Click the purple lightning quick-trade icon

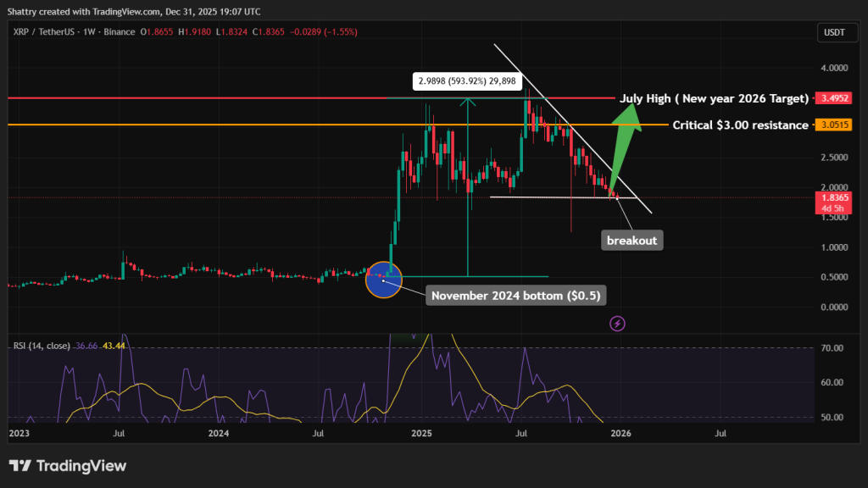[x=616, y=323]
